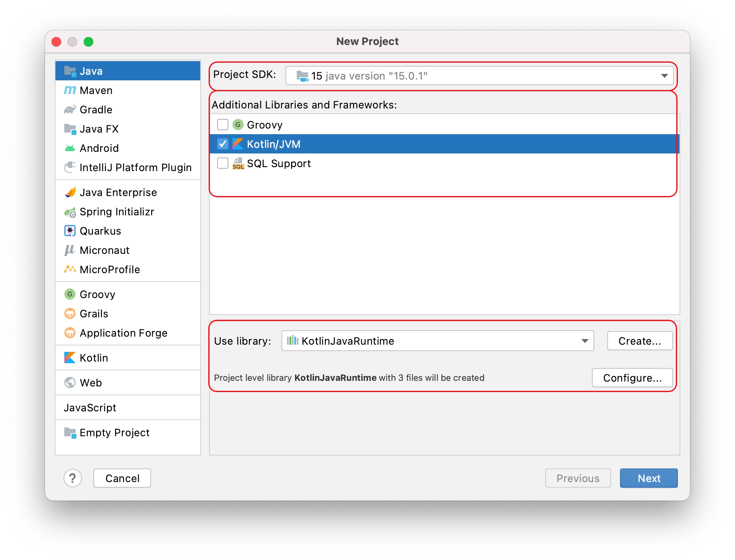This screenshot has height=560, width=735.
Task: Click the SQL Support icon
Action: (x=238, y=164)
